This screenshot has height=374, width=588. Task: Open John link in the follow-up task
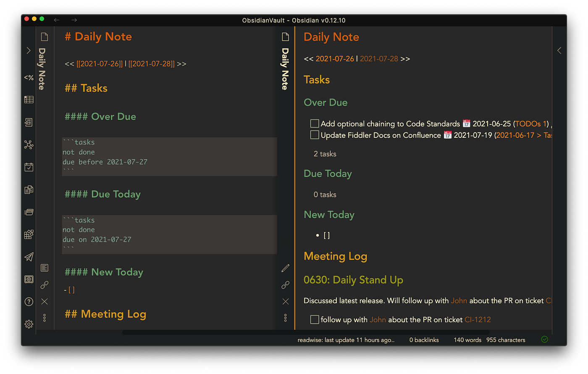[x=378, y=320]
